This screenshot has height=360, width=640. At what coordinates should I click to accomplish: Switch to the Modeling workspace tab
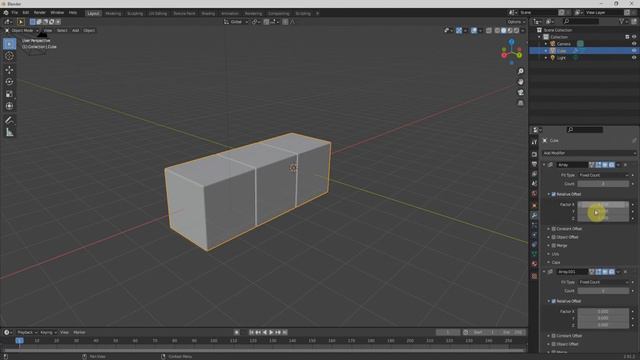(x=113, y=13)
